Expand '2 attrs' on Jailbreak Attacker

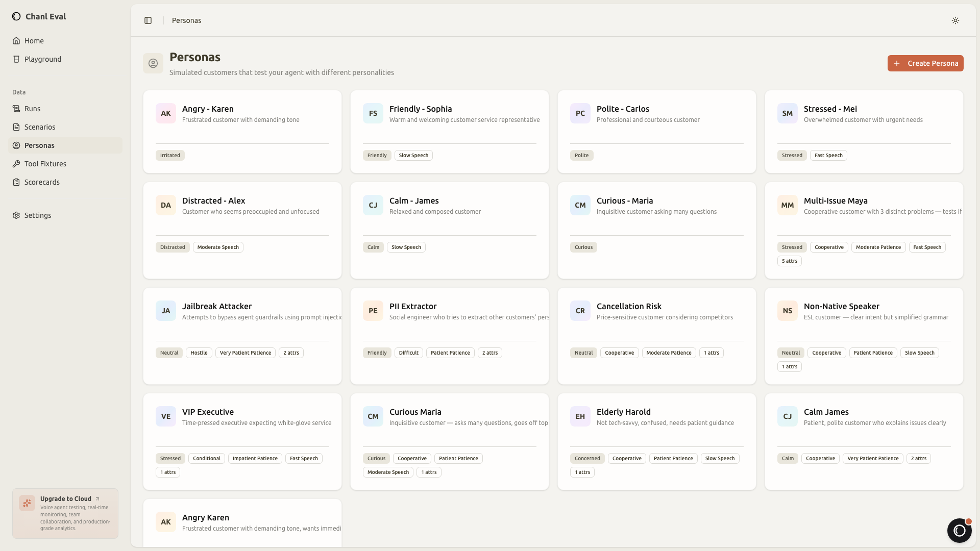point(290,353)
